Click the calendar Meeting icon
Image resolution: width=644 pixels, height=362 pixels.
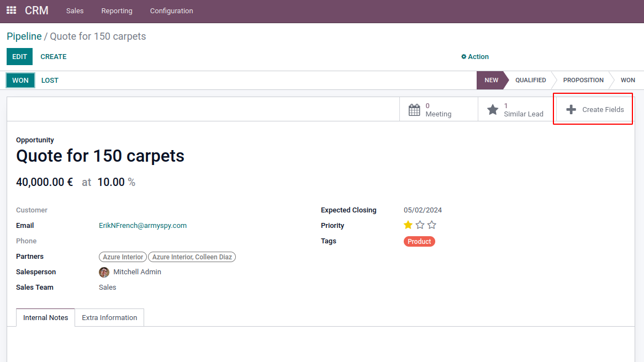coord(414,110)
